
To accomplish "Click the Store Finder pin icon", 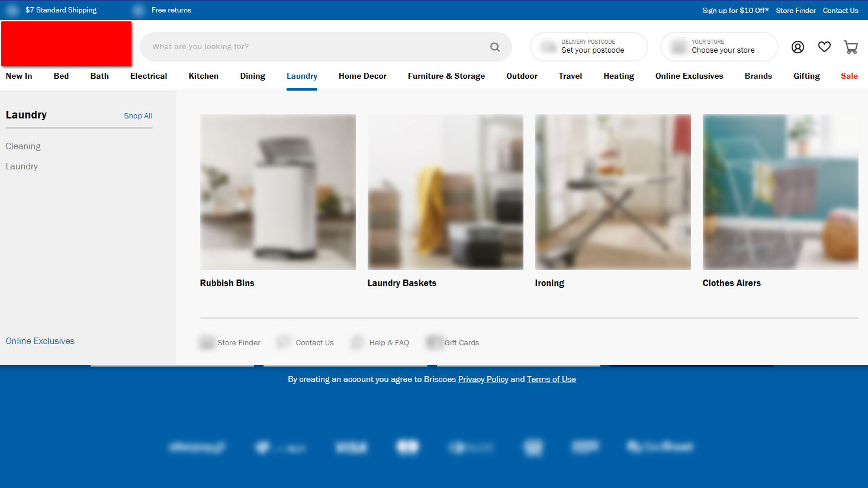I will tap(207, 342).
